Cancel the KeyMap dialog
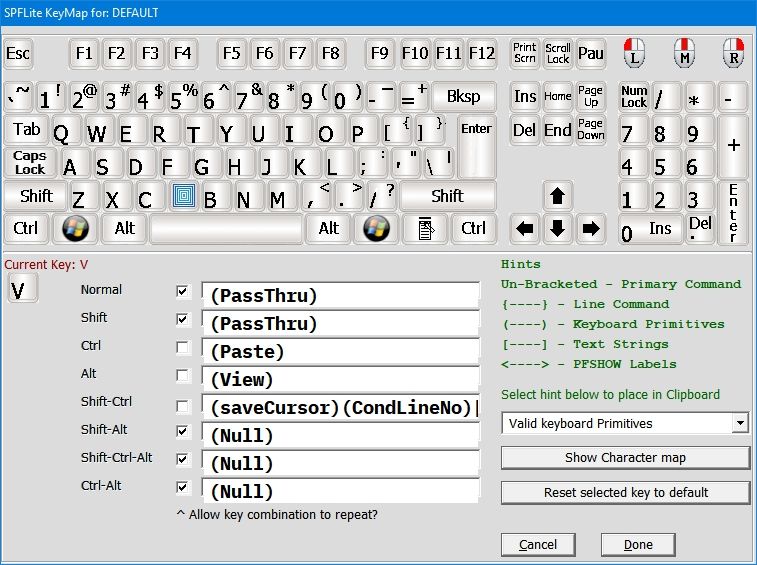This screenshot has height=565, width=757. (538, 545)
